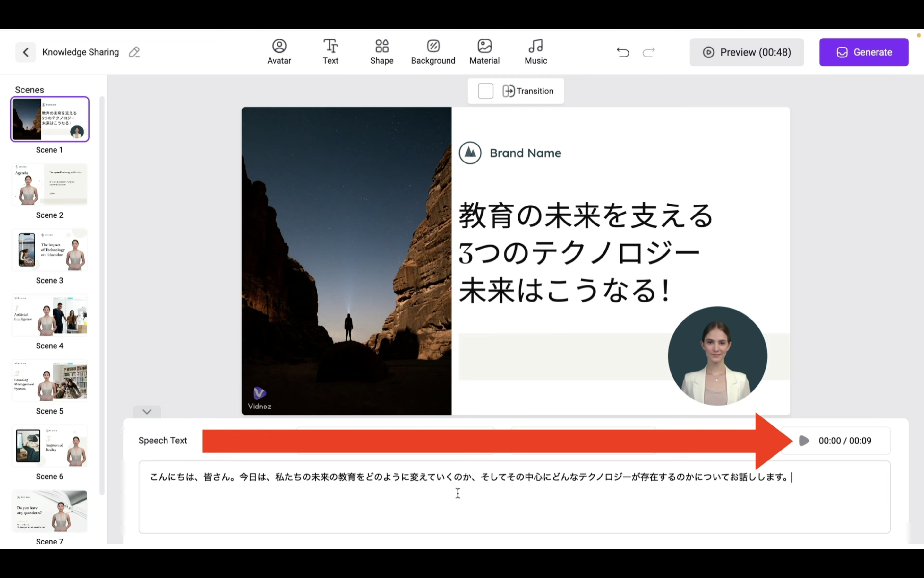924x578 pixels.
Task: Click the purple Generate button
Action: [x=864, y=52]
